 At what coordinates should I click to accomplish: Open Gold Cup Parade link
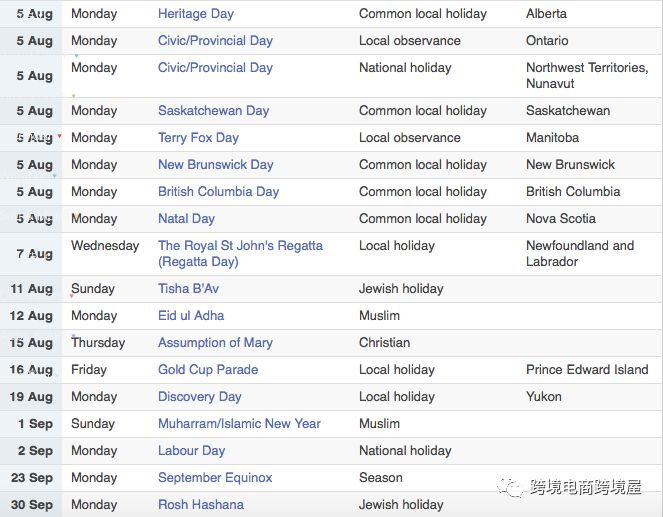click(208, 370)
